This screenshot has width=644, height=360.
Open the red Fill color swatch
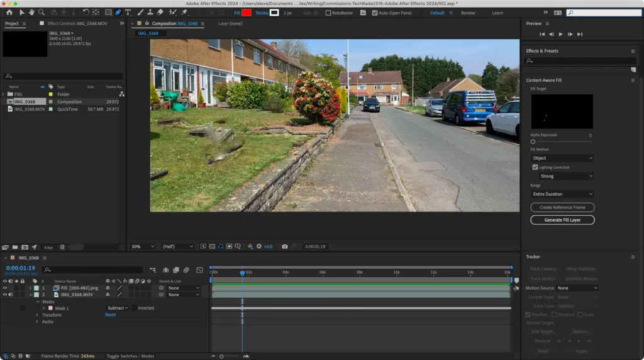pos(247,13)
